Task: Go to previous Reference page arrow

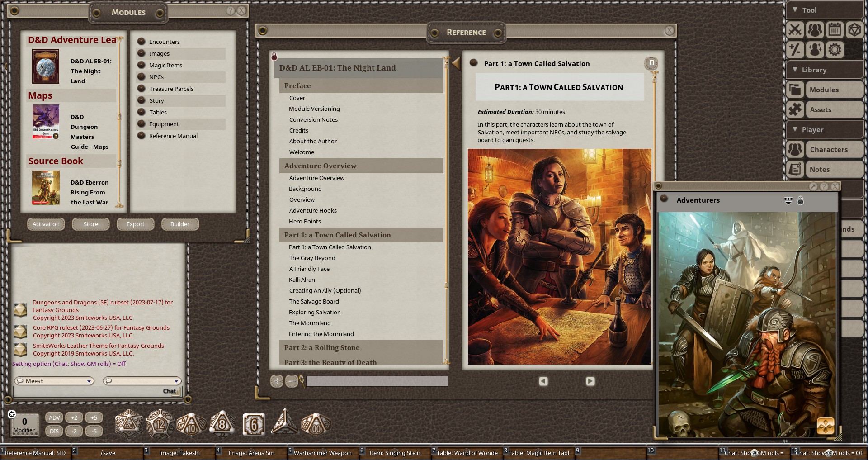Action: click(x=543, y=381)
